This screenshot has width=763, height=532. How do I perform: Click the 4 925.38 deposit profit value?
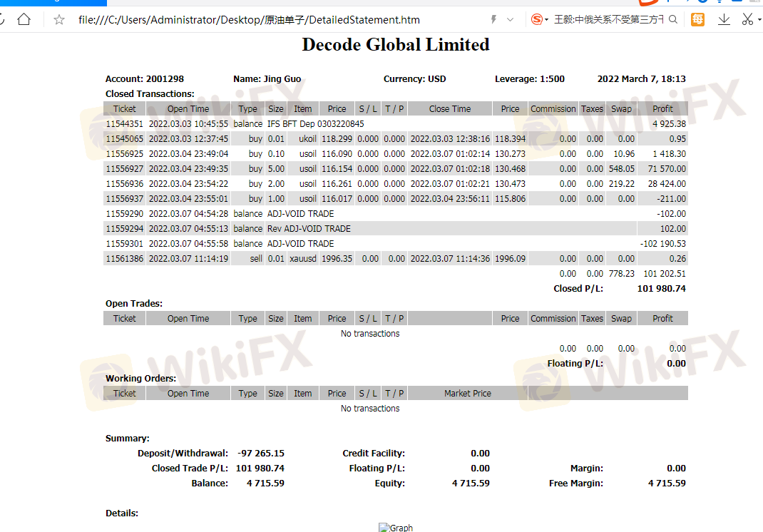pos(669,123)
